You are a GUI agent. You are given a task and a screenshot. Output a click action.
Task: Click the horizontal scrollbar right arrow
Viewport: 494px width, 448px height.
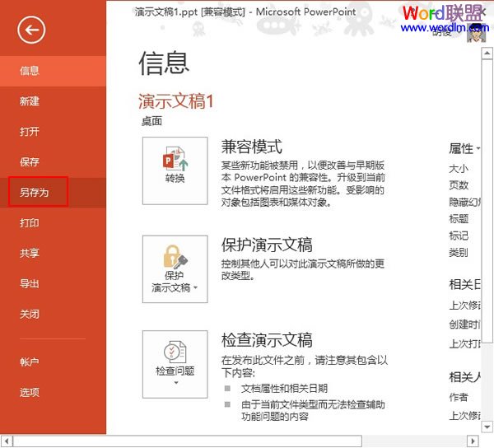(x=473, y=441)
